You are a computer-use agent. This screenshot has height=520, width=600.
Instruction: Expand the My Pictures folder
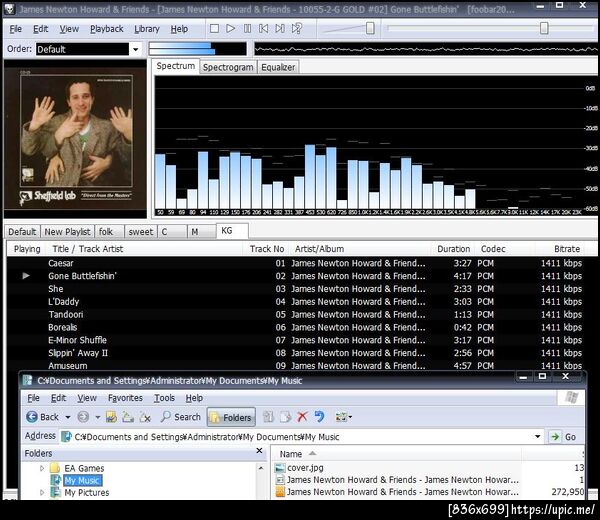tap(42, 492)
